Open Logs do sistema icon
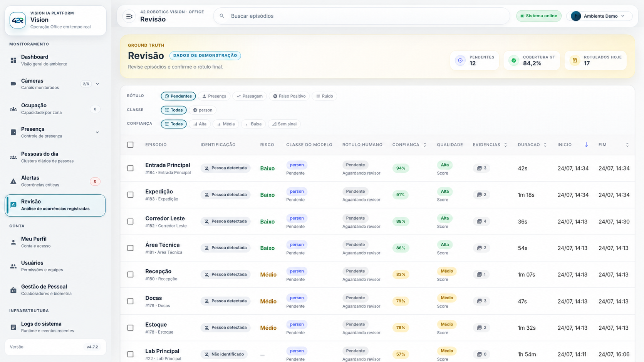 (13, 327)
